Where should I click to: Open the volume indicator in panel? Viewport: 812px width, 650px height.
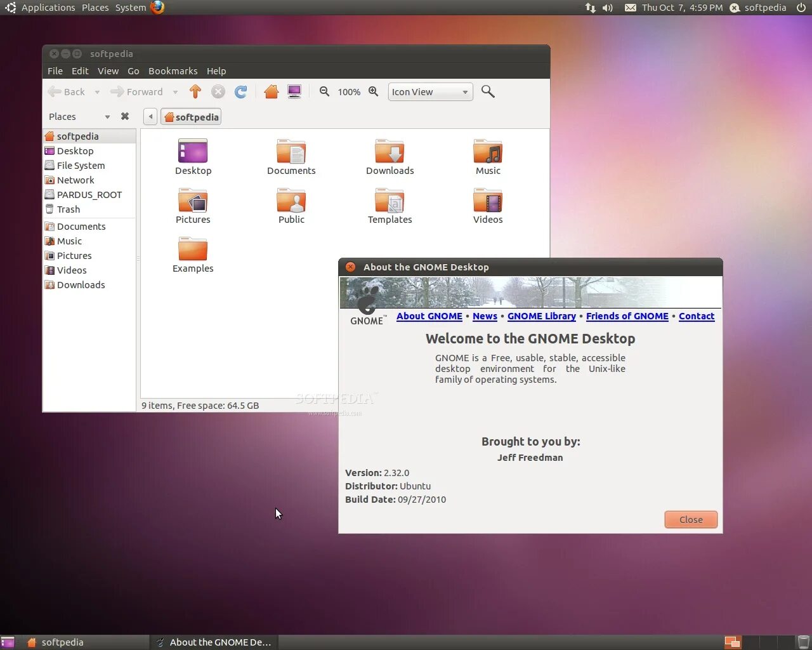[608, 8]
